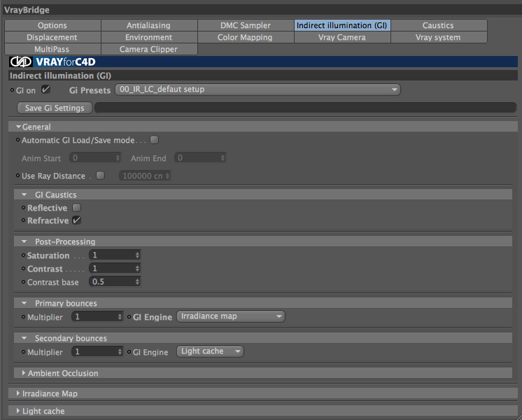Click Contrast base stepper arrows

pos(137,282)
